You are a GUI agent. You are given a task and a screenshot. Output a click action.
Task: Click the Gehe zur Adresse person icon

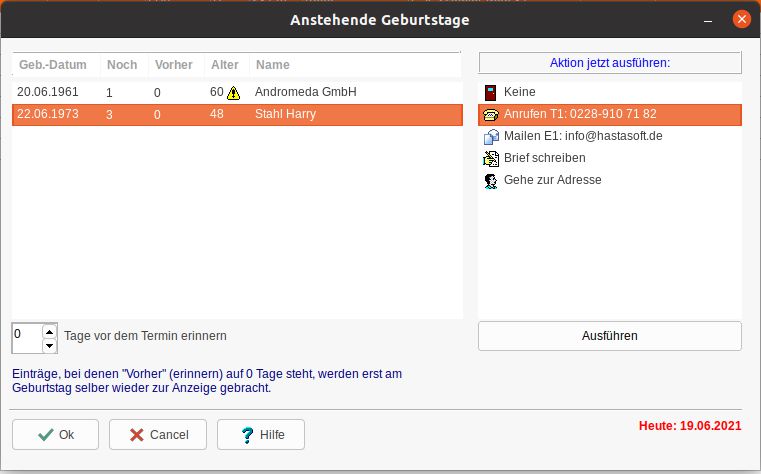click(491, 181)
